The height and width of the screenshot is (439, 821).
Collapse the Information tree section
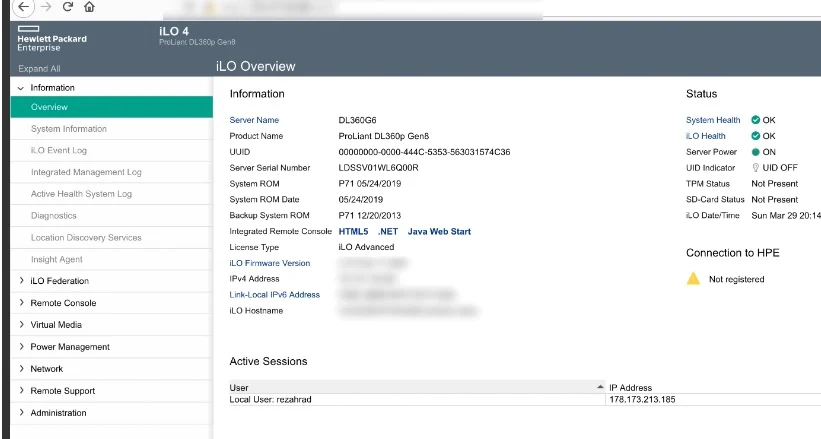(21, 88)
